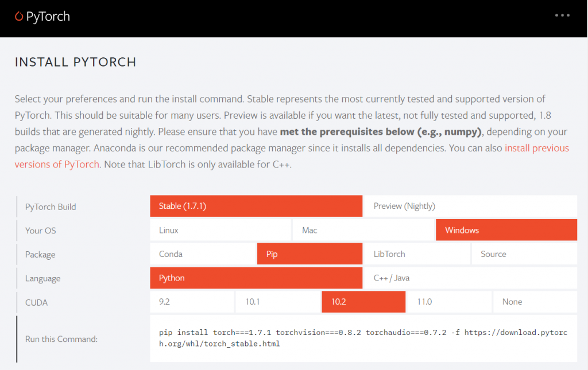Screen dimensions: 588x370
Task: Select CUDA 11.0
Action: [449, 302]
